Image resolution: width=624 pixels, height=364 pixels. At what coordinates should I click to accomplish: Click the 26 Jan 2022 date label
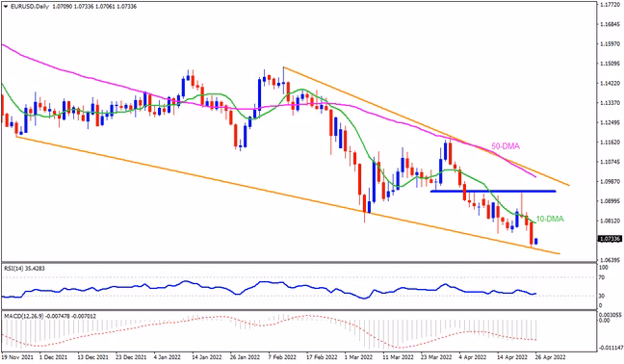(246, 357)
